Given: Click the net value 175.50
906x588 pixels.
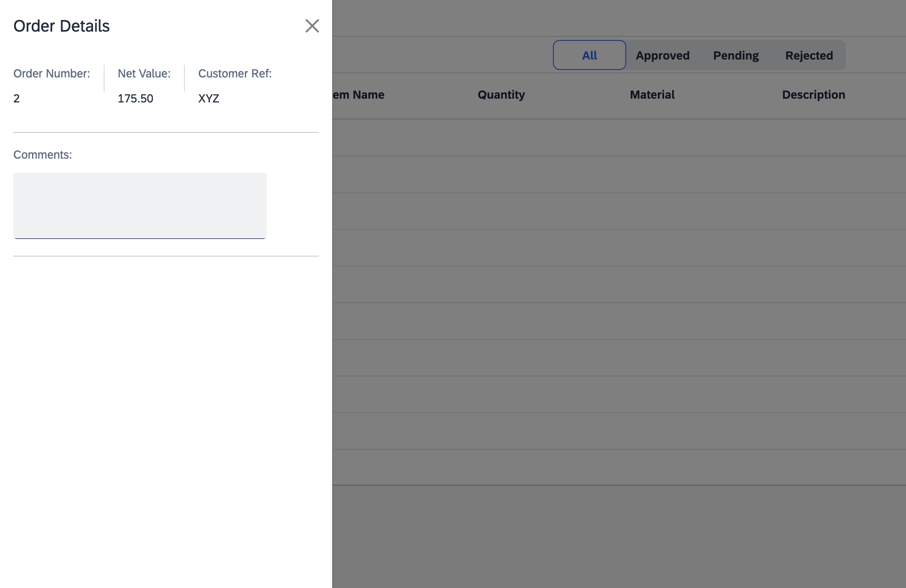Looking at the screenshot, I should 135,99.
